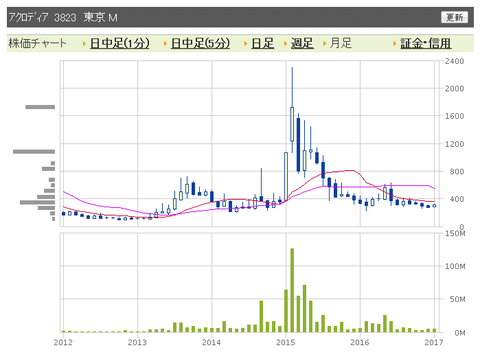Click the 更新 refresh button
This screenshot has height=363, width=480.
tap(454, 17)
